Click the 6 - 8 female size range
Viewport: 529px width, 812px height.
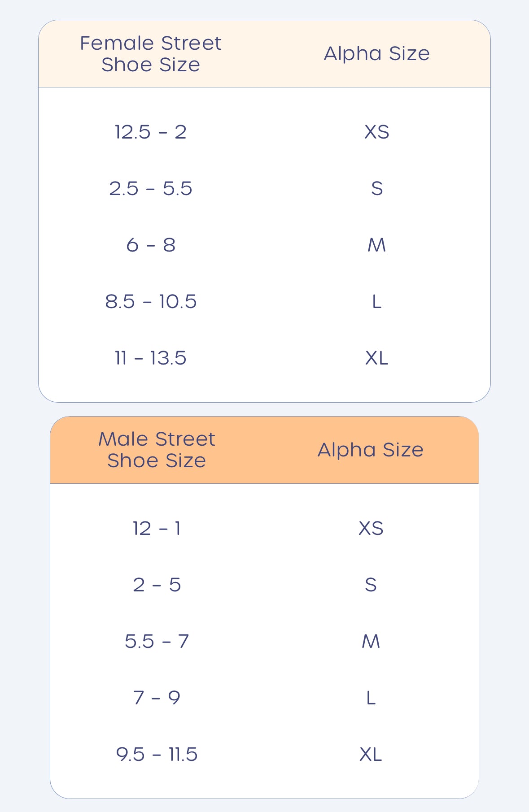151,245
